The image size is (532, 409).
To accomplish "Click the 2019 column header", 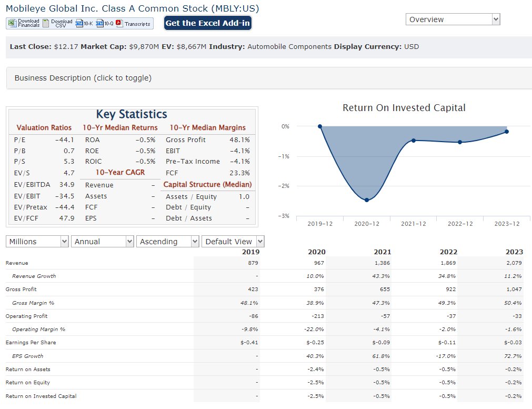I will click(x=250, y=252).
